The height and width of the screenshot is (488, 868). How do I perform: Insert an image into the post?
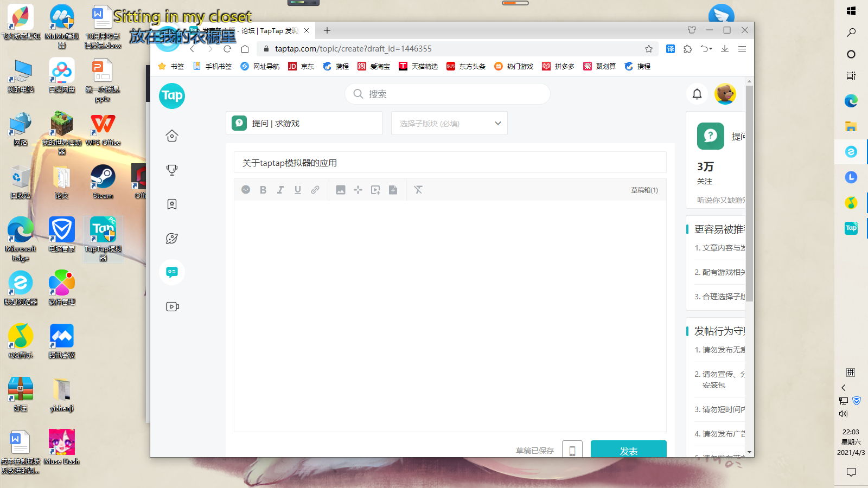coord(341,190)
